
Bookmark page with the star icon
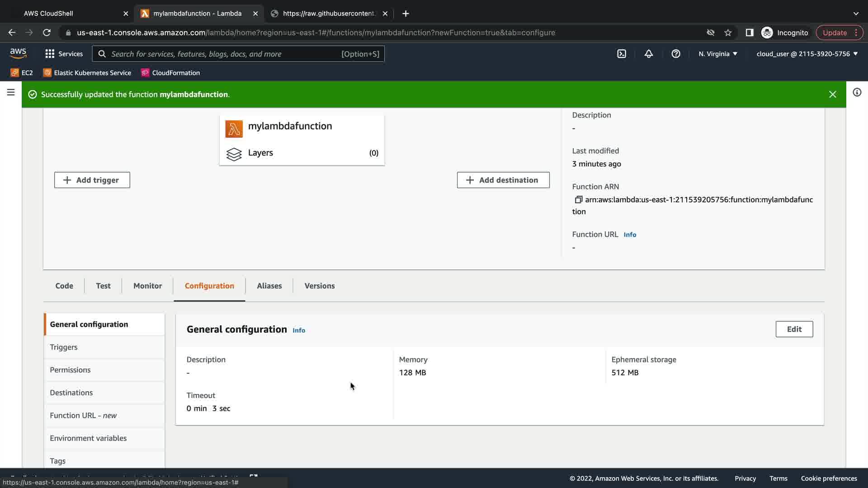pos(728,33)
